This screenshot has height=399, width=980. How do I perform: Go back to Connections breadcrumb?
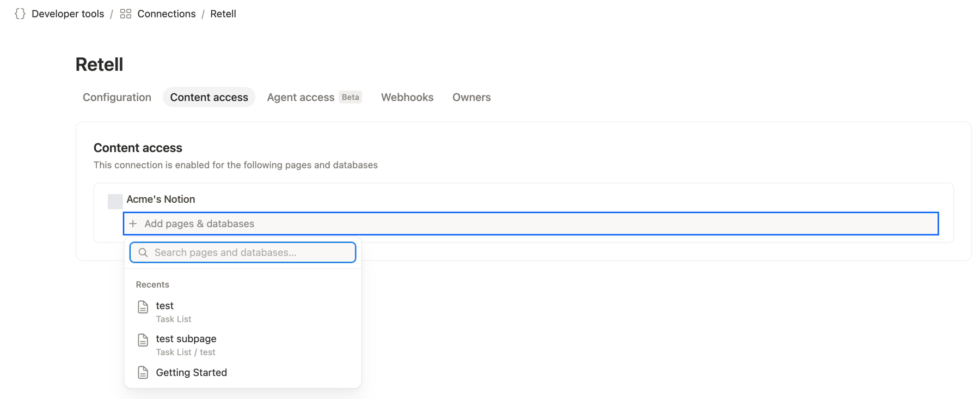166,14
